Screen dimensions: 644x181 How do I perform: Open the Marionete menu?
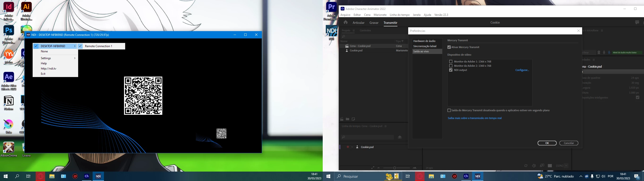point(380,15)
